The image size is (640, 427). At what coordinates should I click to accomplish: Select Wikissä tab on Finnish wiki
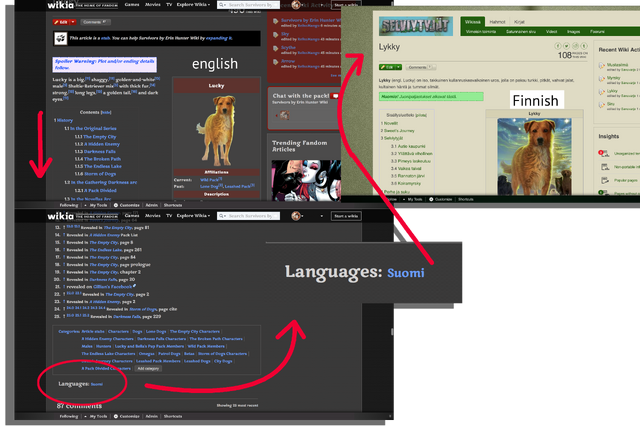pyautogui.click(x=473, y=22)
